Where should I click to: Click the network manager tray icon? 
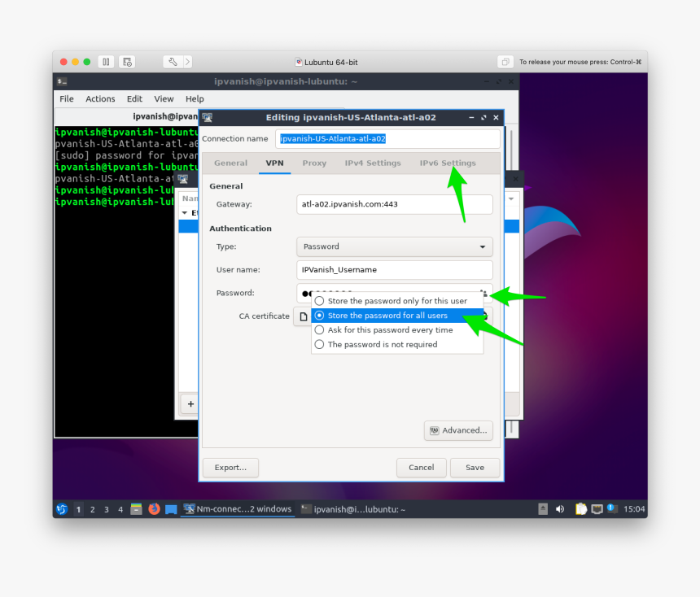pos(597,509)
